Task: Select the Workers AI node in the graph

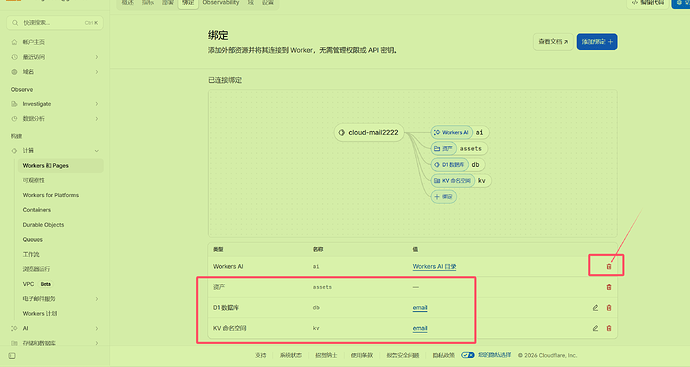Action: [x=459, y=132]
